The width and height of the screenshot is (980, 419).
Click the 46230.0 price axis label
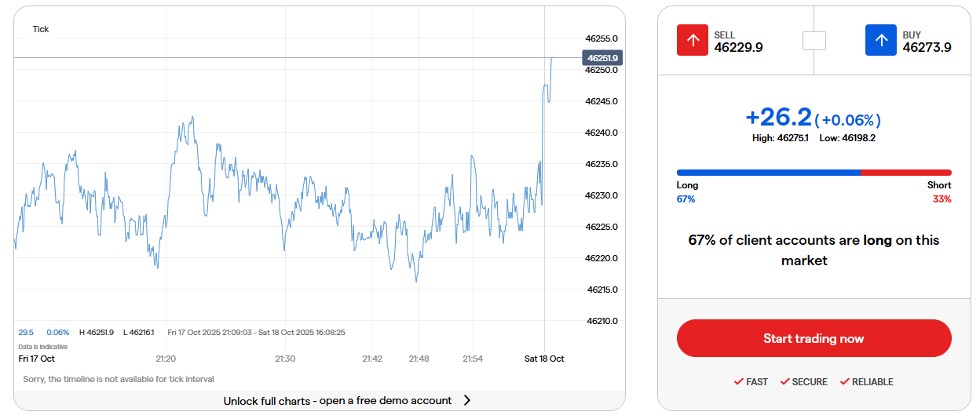(602, 195)
